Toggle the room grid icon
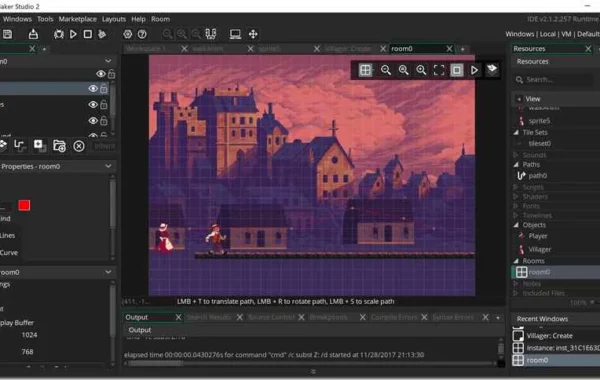This screenshot has height=380, width=600. (x=365, y=70)
